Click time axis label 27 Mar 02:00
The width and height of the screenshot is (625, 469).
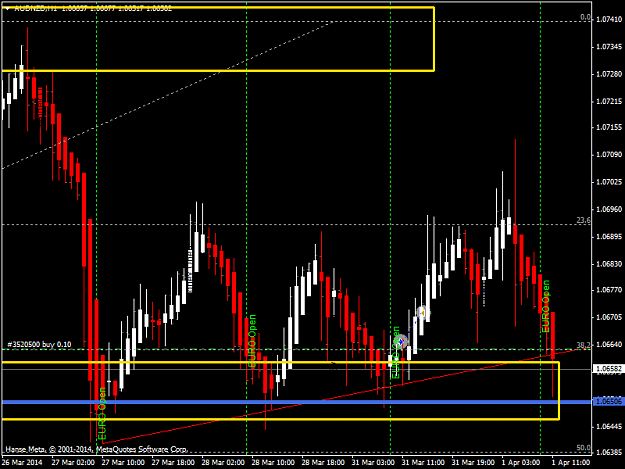(73, 462)
